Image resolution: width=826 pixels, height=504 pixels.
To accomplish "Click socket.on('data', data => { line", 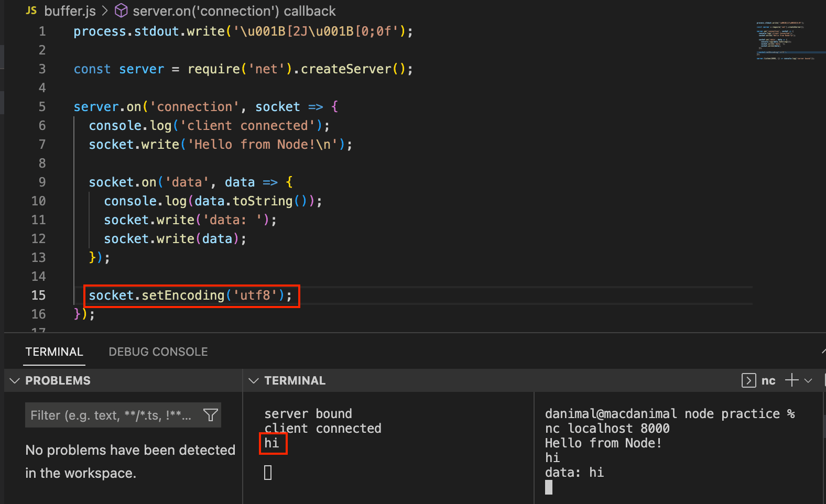I will click(191, 182).
